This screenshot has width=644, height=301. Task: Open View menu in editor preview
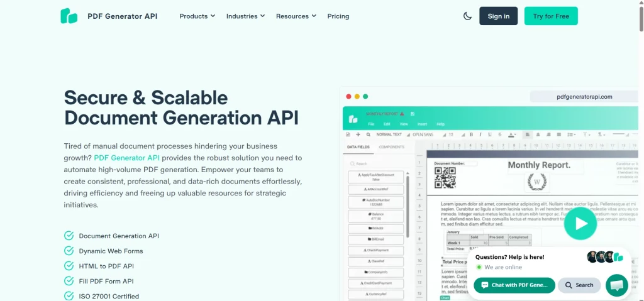pos(404,124)
